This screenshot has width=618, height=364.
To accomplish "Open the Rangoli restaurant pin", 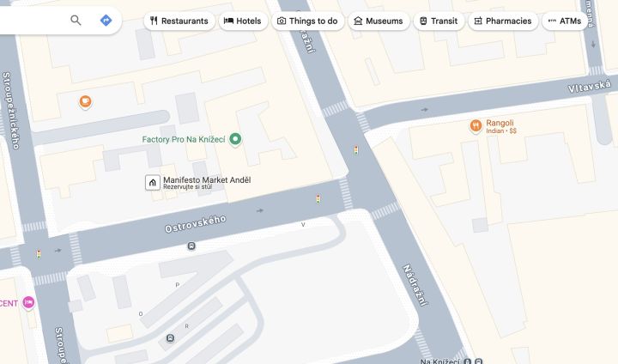I will (x=476, y=126).
